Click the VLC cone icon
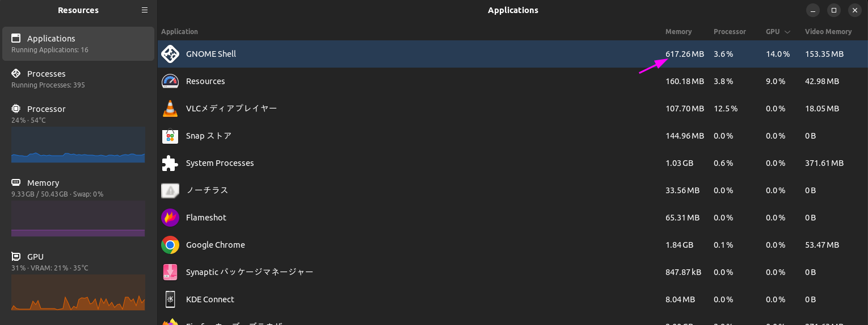Image resolution: width=868 pixels, height=325 pixels. (x=170, y=109)
